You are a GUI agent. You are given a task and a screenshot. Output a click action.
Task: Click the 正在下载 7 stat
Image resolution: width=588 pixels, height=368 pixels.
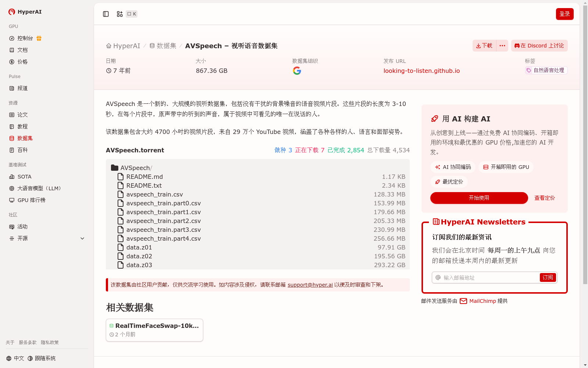(309, 150)
